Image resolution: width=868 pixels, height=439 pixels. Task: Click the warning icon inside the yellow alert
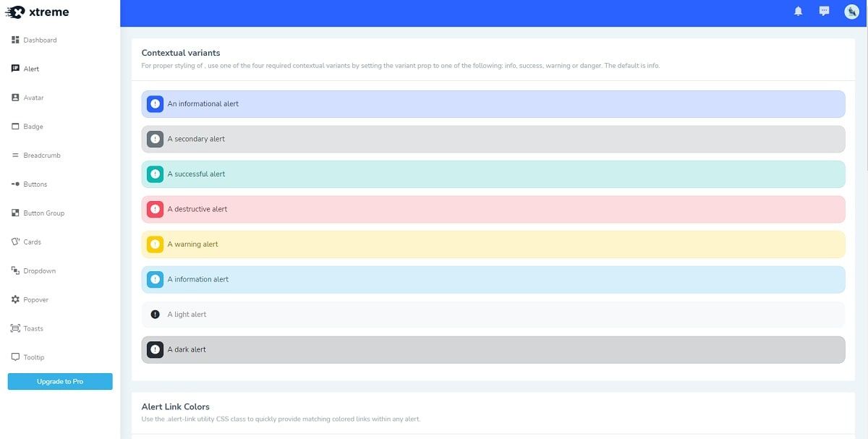(155, 244)
